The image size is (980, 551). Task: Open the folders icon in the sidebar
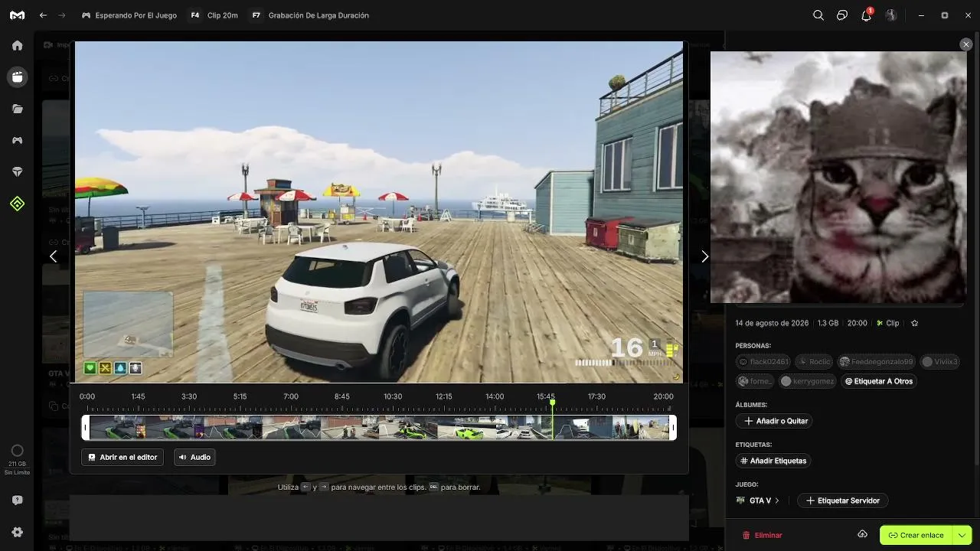pyautogui.click(x=17, y=109)
